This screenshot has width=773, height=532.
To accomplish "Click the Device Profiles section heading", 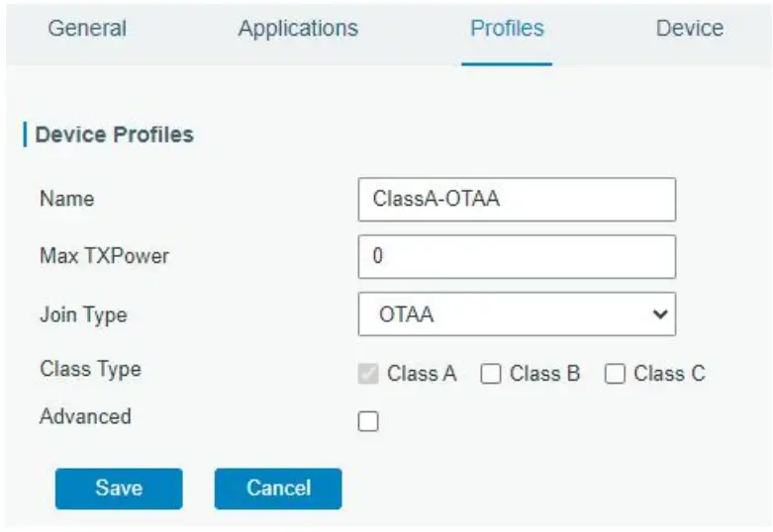I will [x=114, y=134].
